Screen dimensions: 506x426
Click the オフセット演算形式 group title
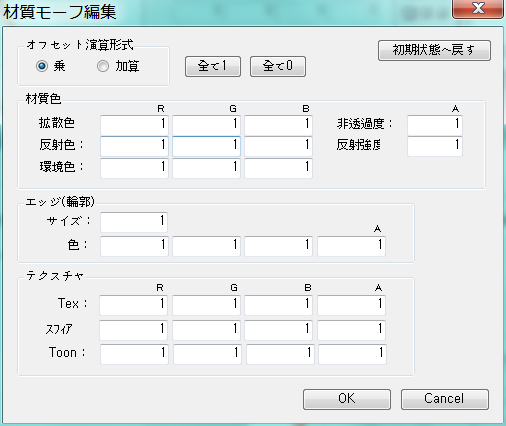tap(80, 45)
